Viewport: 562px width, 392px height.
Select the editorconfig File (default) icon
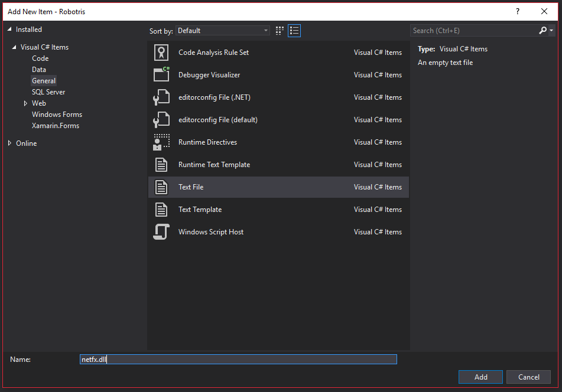[x=161, y=120]
